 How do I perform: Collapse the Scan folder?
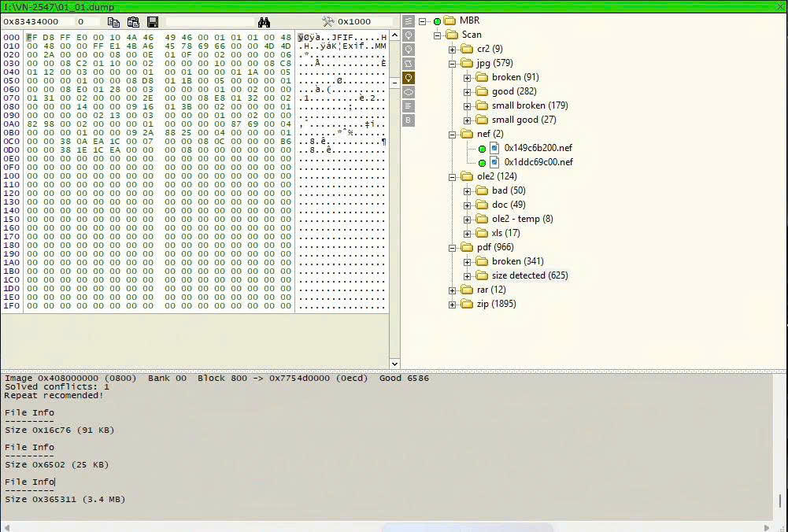[437, 35]
